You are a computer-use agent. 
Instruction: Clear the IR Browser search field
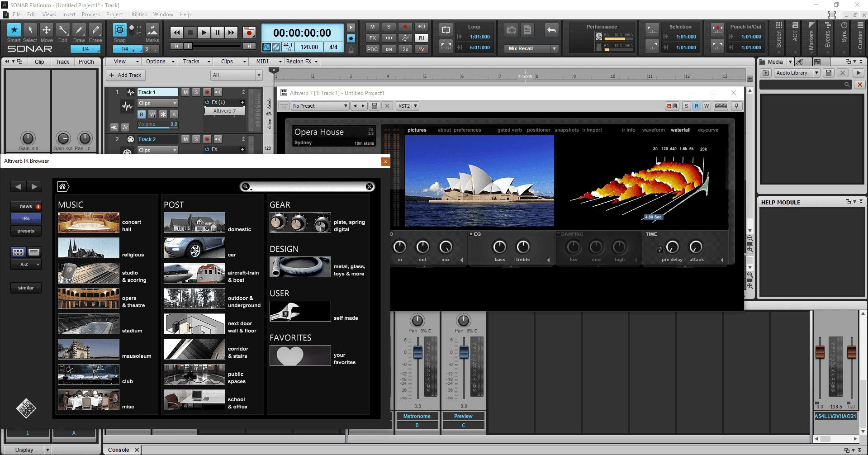point(370,186)
